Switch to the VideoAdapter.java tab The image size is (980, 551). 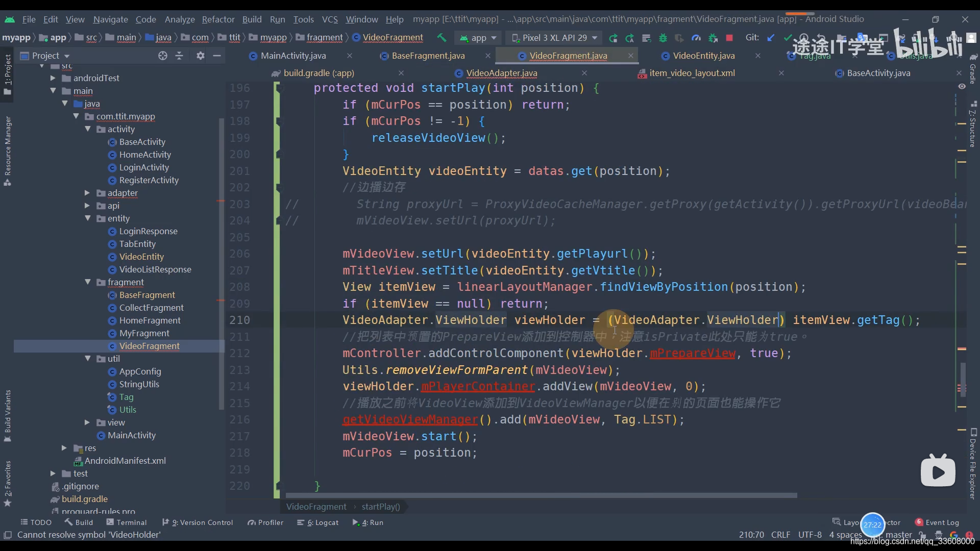pyautogui.click(x=501, y=73)
